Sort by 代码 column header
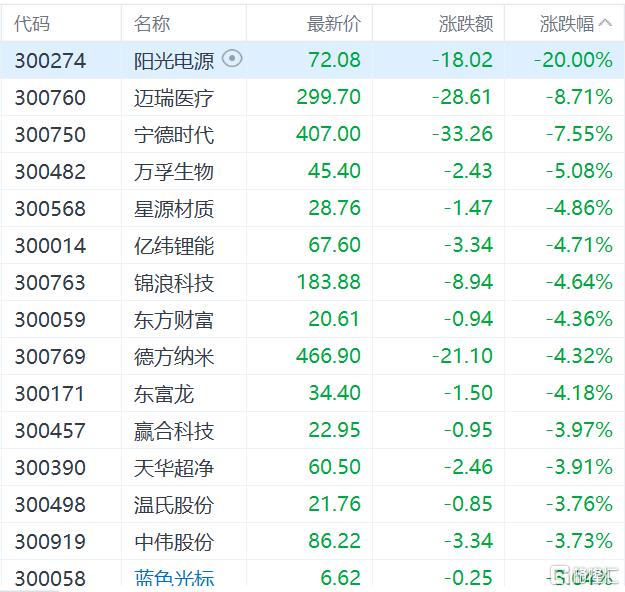 [x=32, y=24]
